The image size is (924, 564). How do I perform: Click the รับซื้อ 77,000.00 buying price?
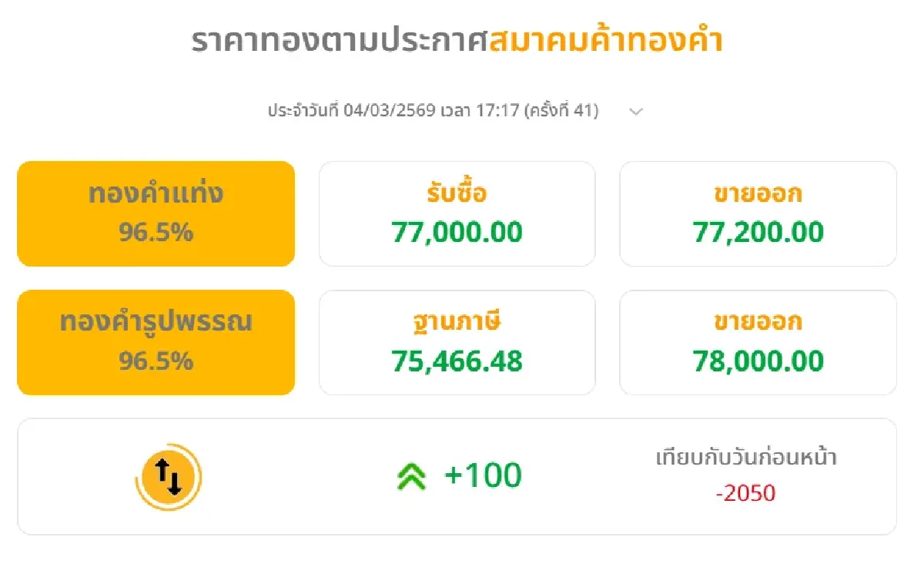pyautogui.click(x=457, y=231)
